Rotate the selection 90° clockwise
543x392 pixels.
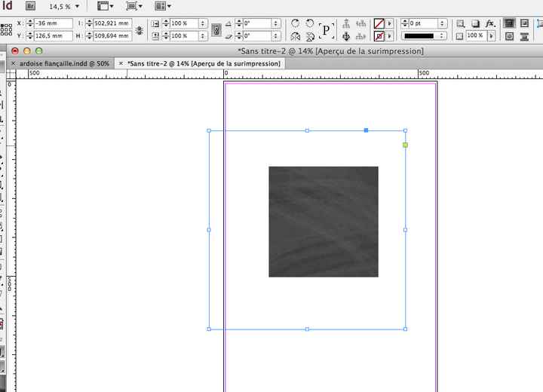295,23
